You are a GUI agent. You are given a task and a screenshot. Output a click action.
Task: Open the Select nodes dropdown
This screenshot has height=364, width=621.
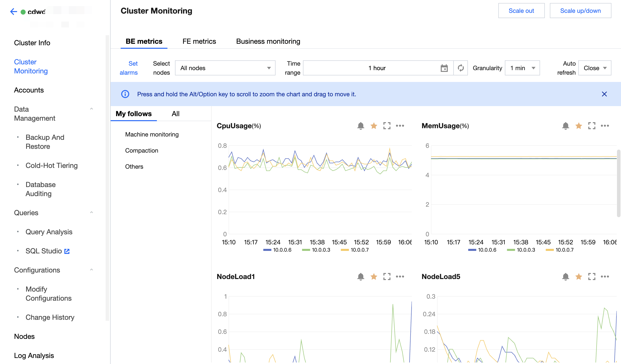click(x=225, y=68)
